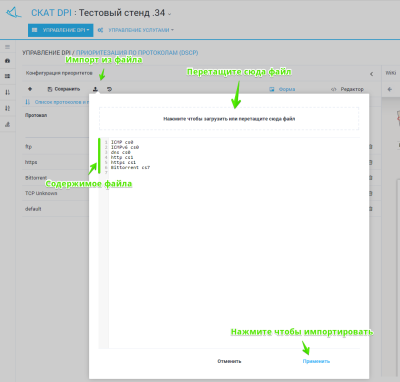This screenshot has height=382, width=400.
Task: Click the 'https cs1' line in editor
Action: pyautogui.click(x=123, y=162)
